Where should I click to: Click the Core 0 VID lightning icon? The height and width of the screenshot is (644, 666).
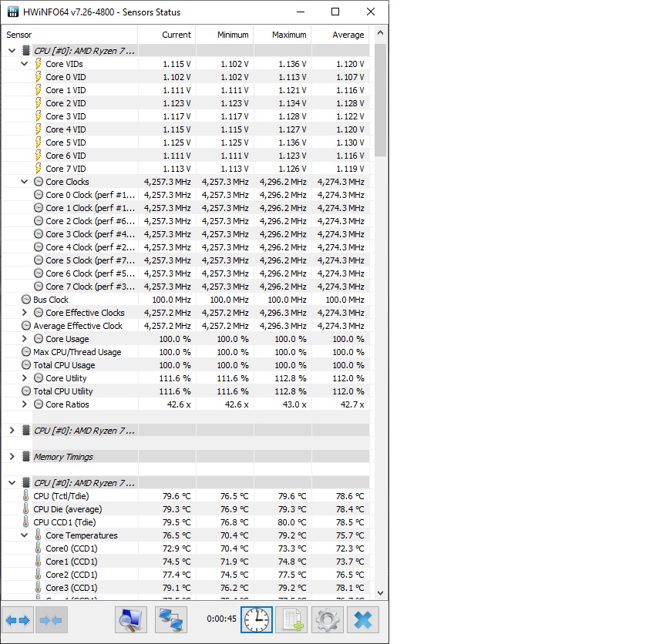click(39, 77)
